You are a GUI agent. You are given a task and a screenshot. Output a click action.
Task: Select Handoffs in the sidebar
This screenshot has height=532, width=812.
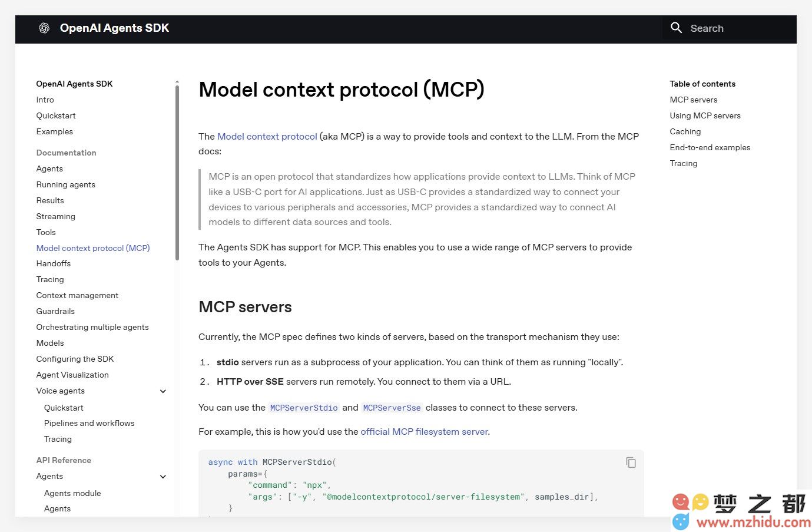[54, 263]
